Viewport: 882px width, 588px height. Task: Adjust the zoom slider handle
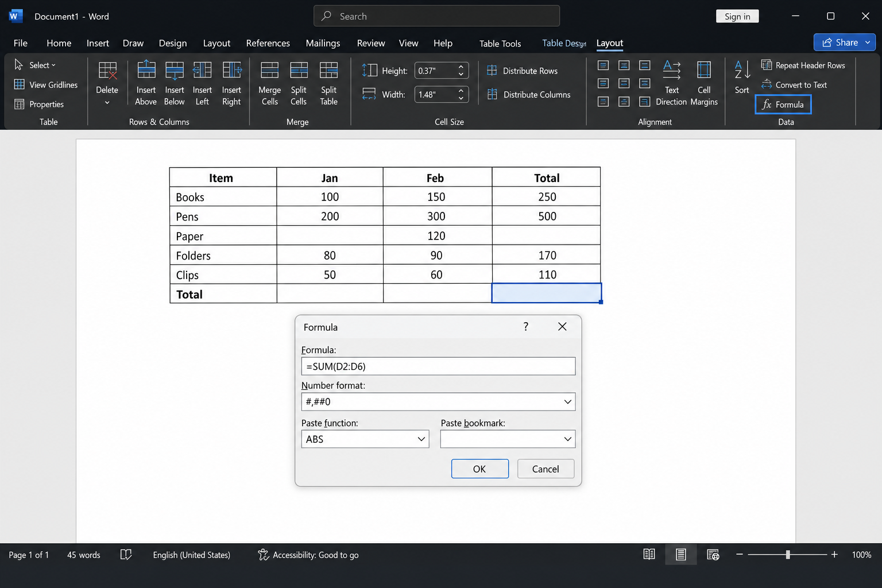[788, 555]
